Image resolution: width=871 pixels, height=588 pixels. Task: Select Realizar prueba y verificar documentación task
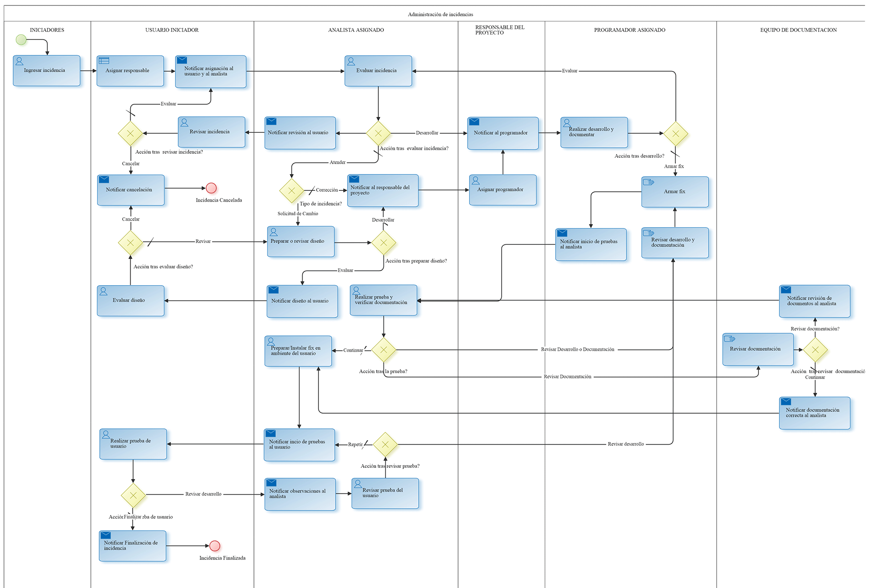coord(384,300)
